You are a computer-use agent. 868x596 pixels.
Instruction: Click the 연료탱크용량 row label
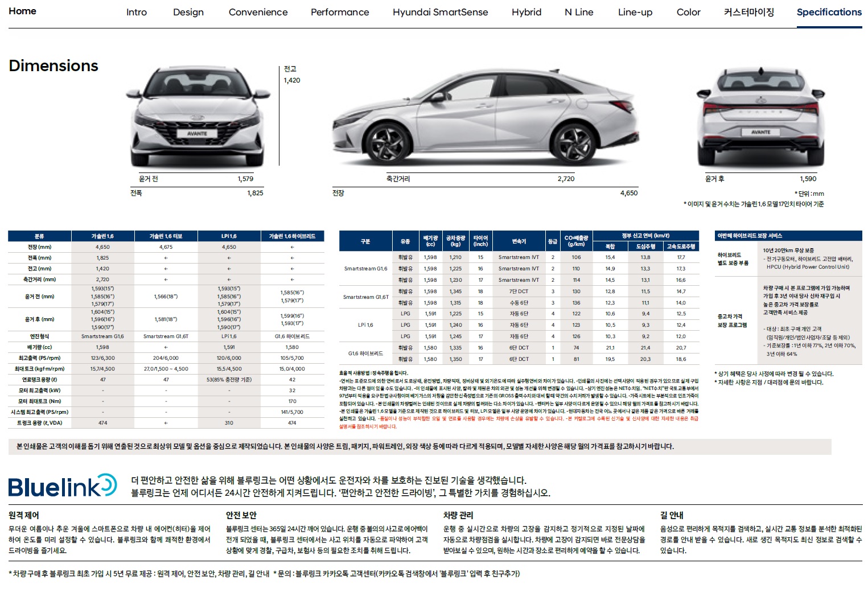click(39, 380)
